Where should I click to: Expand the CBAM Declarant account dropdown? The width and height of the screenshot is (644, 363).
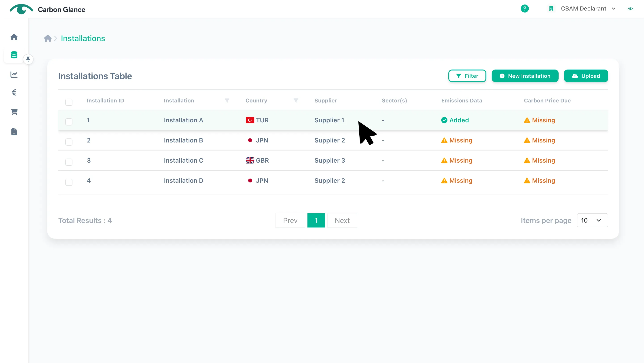coord(588,8)
